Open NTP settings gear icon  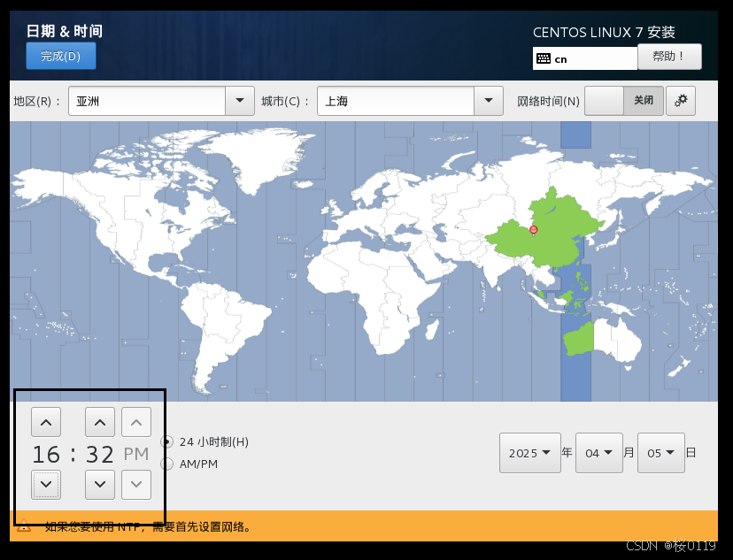point(681,101)
